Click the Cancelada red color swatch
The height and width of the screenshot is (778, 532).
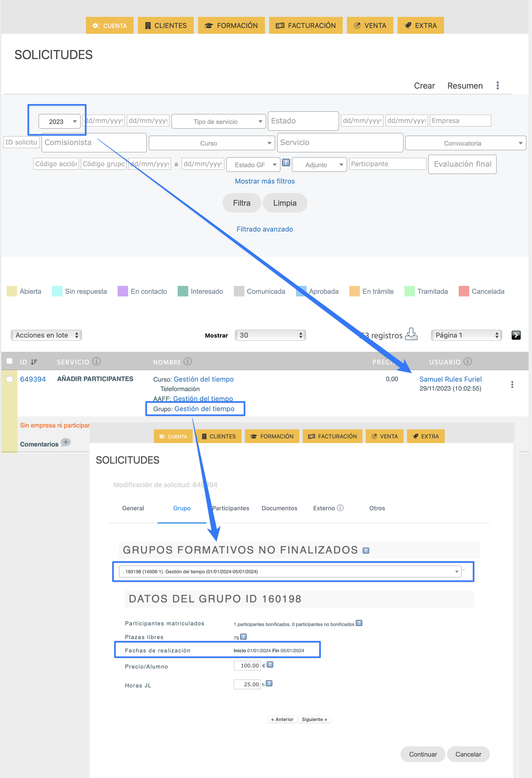click(463, 291)
